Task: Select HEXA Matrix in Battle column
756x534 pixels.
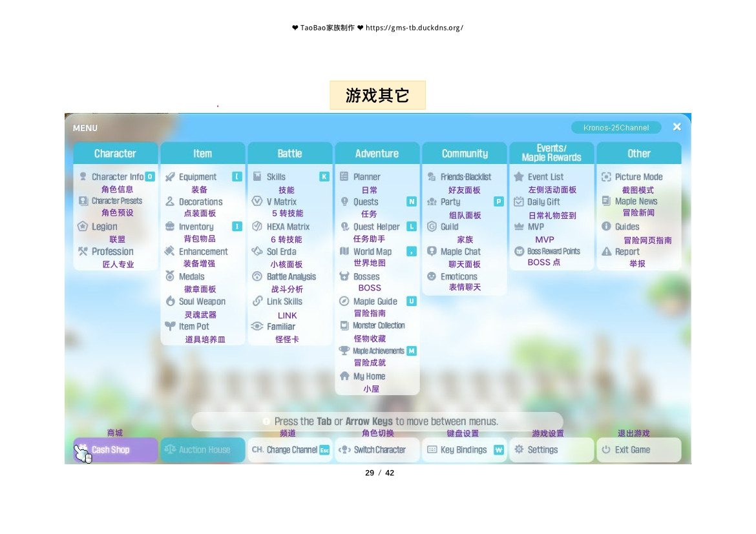Action: (288, 227)
